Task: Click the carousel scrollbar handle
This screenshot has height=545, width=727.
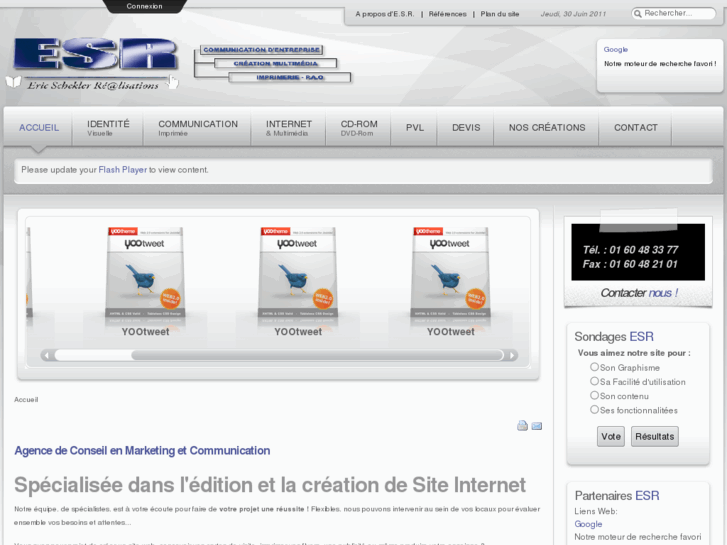Action: (x=317, y=355)
